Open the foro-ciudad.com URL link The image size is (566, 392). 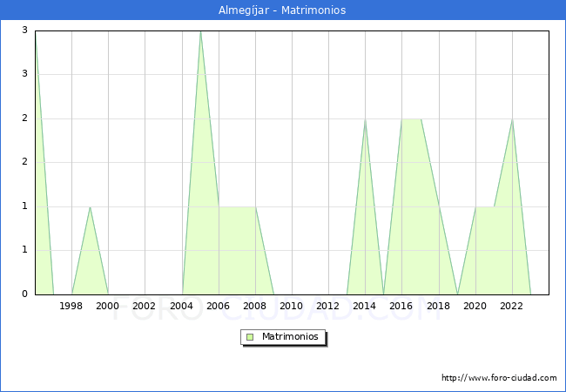point(499,378)
